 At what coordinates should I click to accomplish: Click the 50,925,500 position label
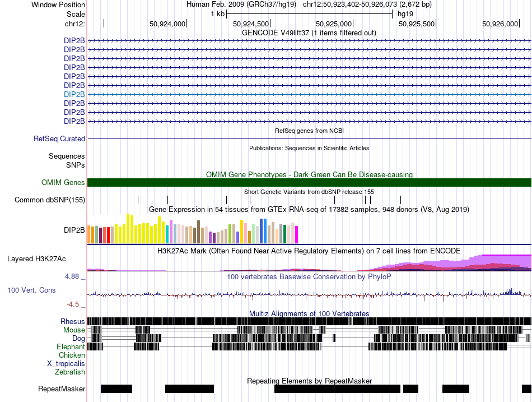tap(416, 24)
